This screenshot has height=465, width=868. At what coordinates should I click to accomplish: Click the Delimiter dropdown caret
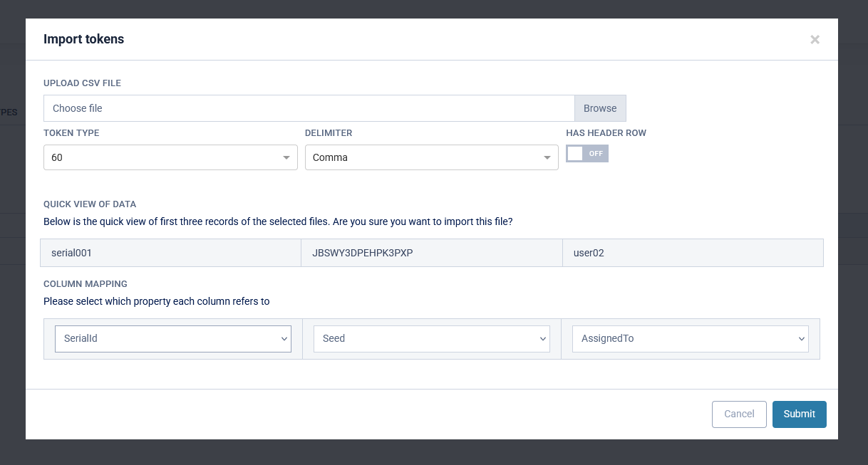click(x=547, y=157)
